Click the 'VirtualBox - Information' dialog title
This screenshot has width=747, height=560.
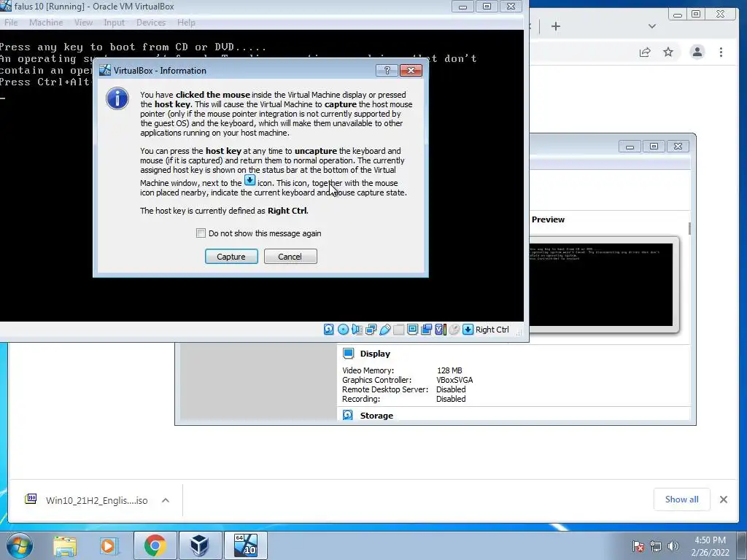click(x=160, y=71)
